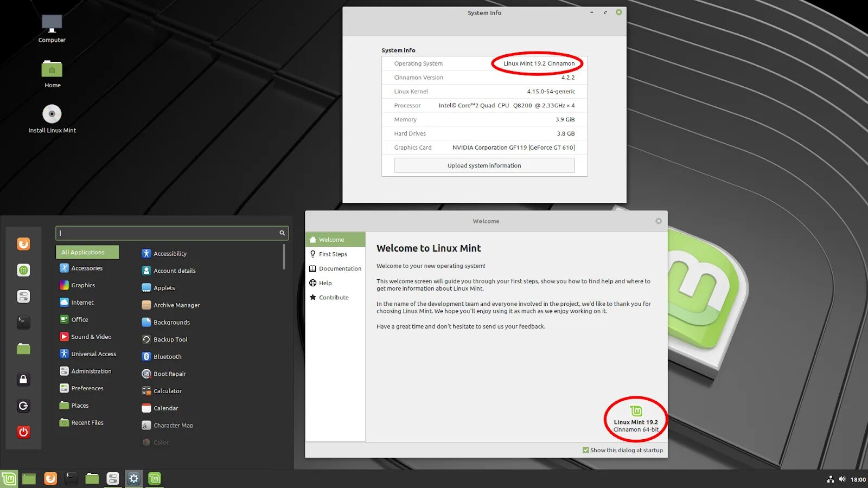The height and width of the screenshot is (488, 868).
Task: Untick Show this dialog at startup
Action: click(x=586, y=450)
